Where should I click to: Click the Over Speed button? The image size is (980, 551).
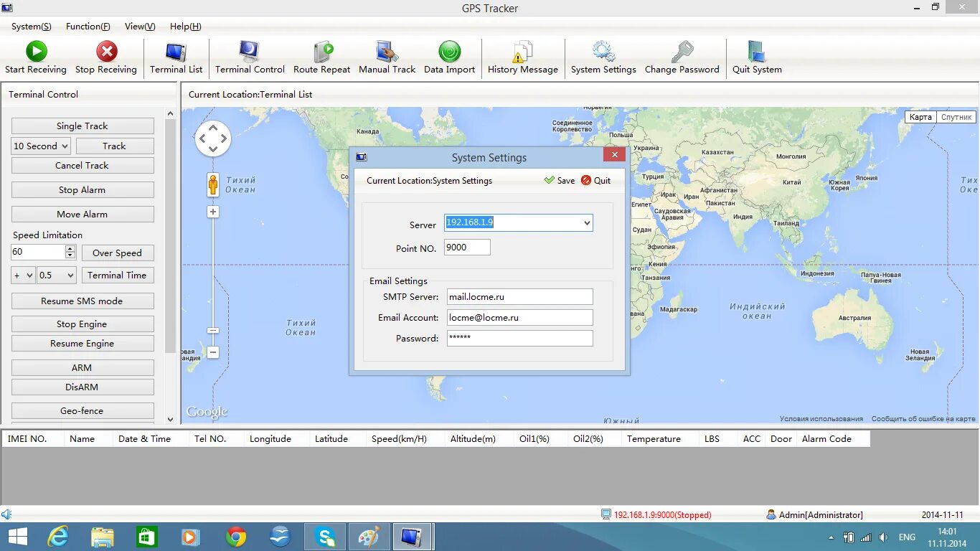(x=118, y=253)
